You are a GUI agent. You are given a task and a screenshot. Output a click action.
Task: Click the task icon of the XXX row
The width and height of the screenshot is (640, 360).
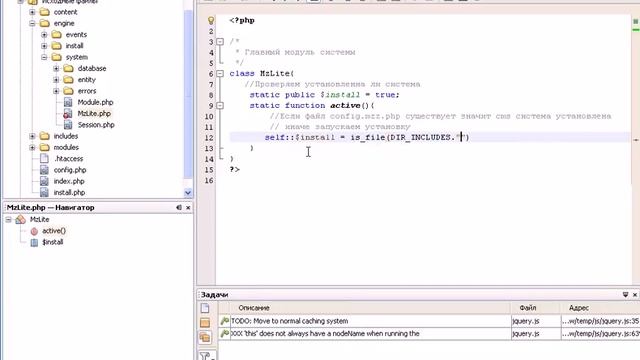[x=224, y=334]
